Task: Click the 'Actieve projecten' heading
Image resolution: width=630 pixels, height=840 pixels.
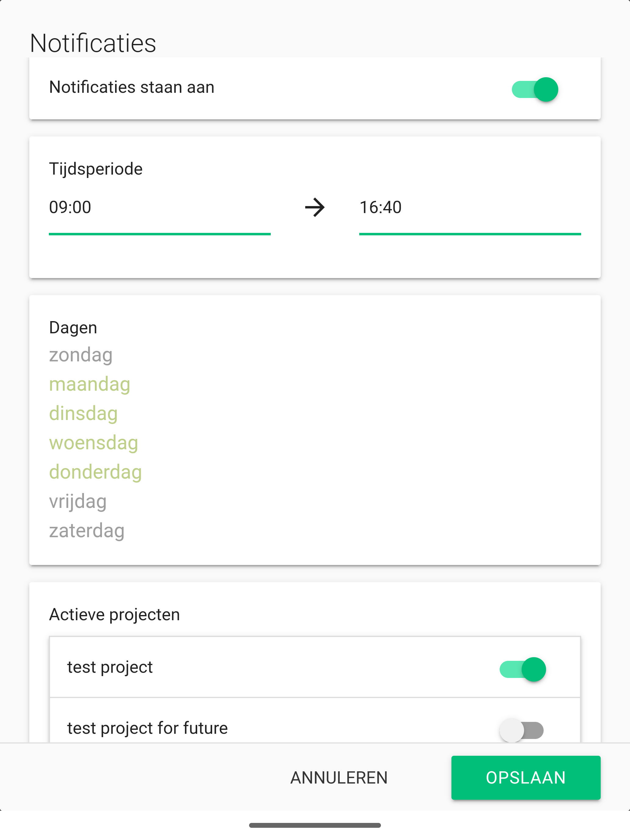Action: pos(114,614)
